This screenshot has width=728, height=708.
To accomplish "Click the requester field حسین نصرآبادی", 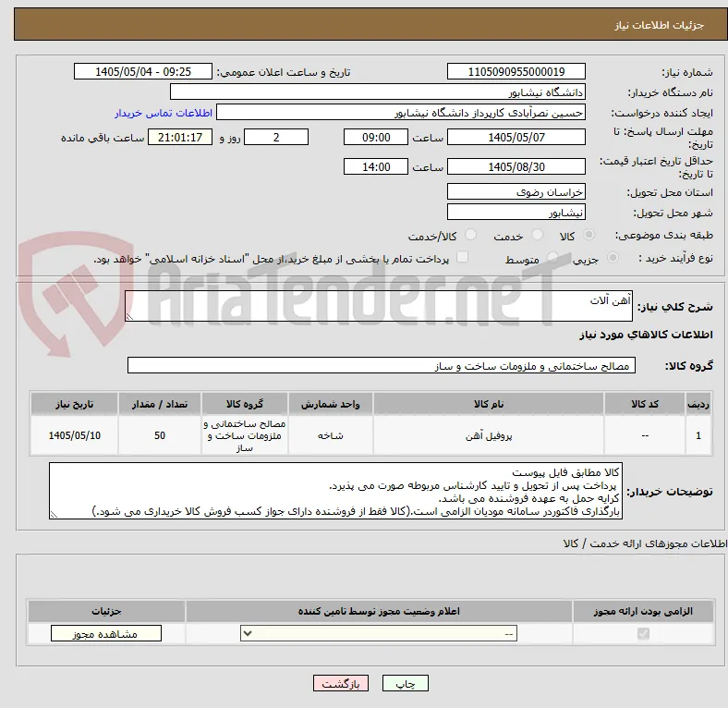I will coord(401,113).
